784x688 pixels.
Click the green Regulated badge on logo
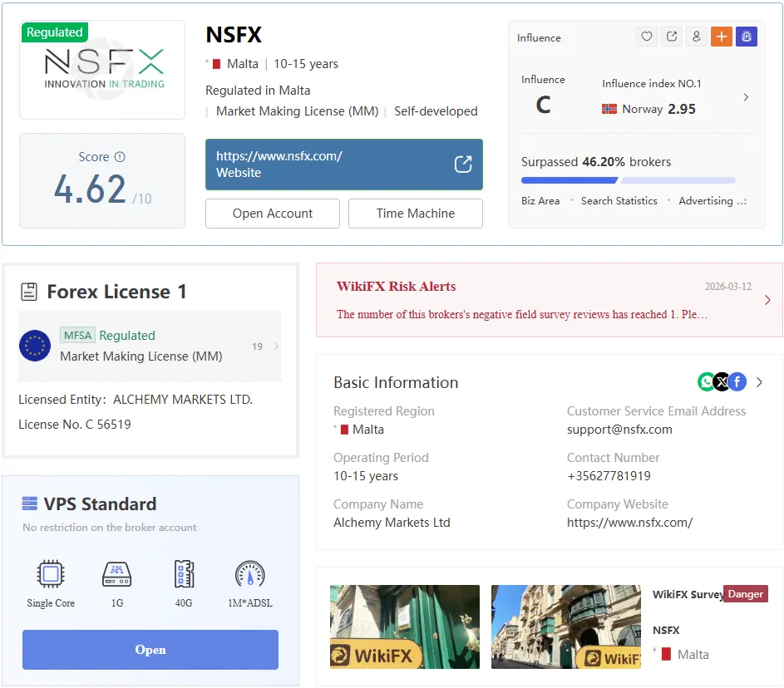(x=55, y=32)
